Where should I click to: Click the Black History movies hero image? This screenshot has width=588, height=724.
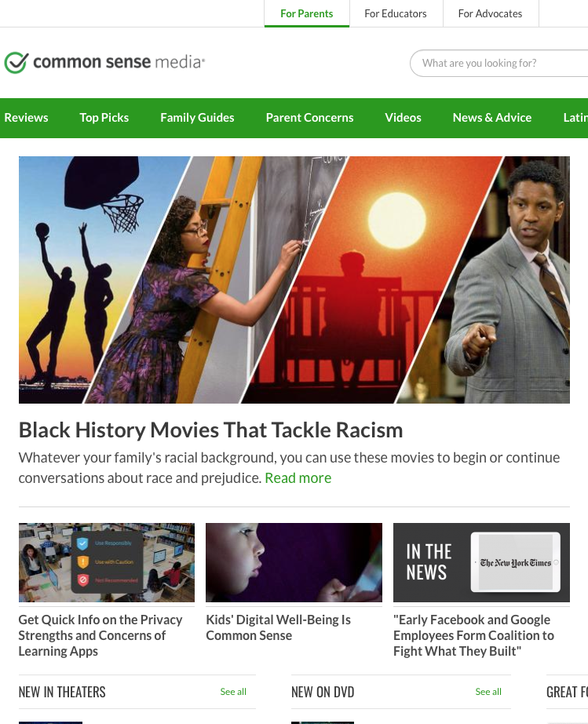click(294, 280)
